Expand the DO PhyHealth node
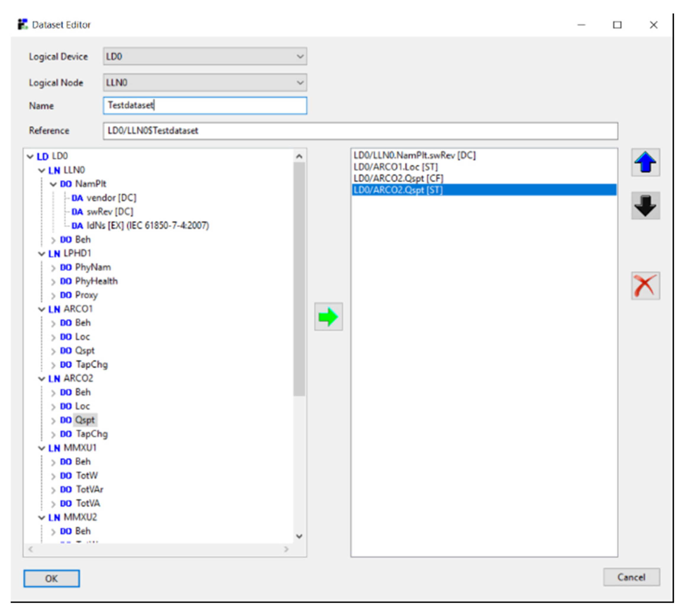This screenshot has height=616, width=685. click(53, 282)
